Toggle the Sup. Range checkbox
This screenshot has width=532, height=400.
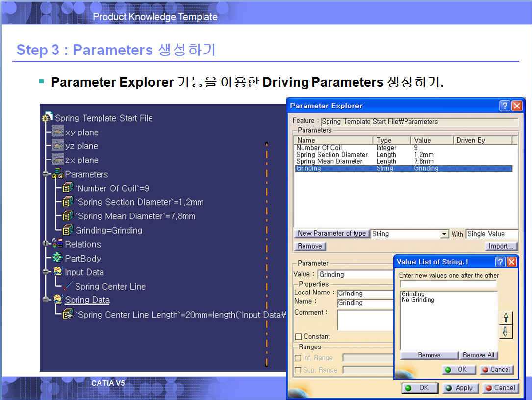tap(298, 370)
